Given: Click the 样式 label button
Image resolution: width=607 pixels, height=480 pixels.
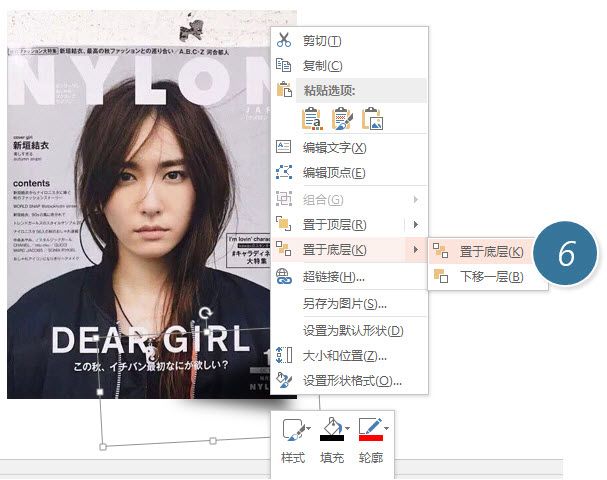Looking at the screenshot, I should point(293,458).
